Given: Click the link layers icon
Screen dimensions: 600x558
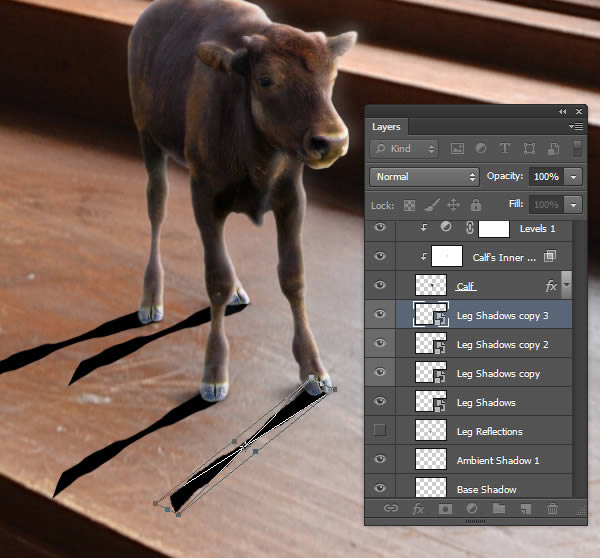Looking at the screenshot, I should pos(391,508).
